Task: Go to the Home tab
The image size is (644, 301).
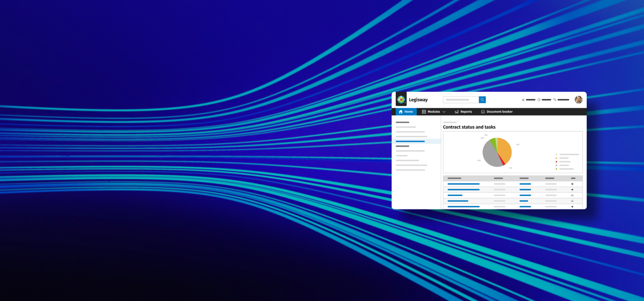Action: pos(406,112)
